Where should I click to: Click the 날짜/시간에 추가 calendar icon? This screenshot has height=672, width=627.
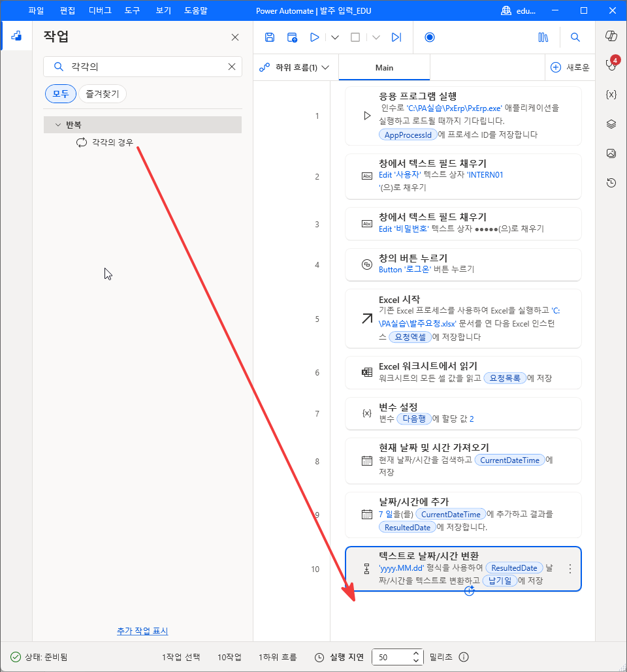(367, 515)
